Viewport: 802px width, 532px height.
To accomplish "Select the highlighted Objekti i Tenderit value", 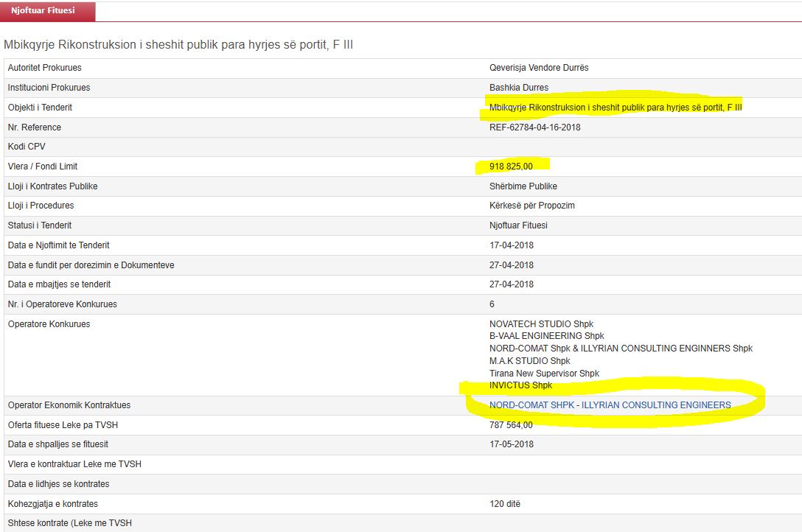I will [616, 108].
